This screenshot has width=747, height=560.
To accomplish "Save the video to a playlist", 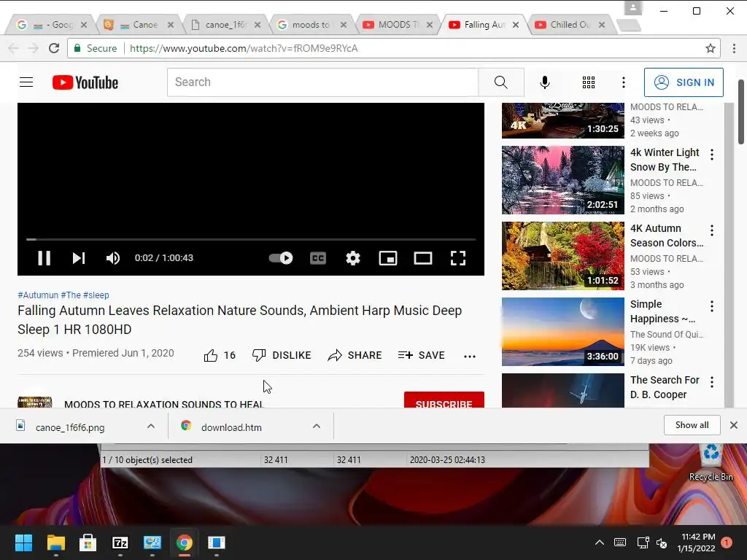I will pos(421,355).
